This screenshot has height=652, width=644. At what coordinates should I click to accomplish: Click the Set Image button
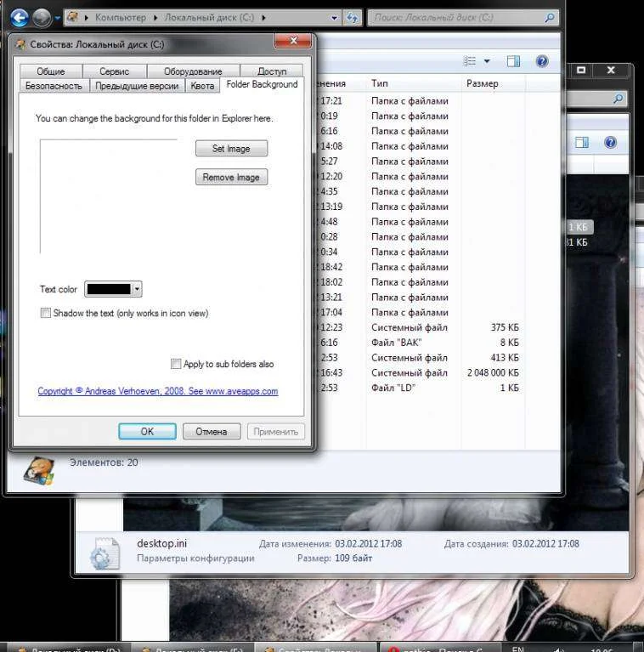pyautogui.click(x=231, y=149)
